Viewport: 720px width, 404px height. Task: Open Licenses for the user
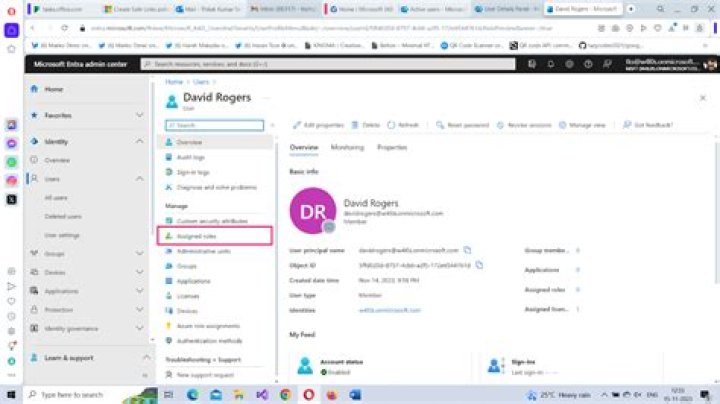click(187, 296)
